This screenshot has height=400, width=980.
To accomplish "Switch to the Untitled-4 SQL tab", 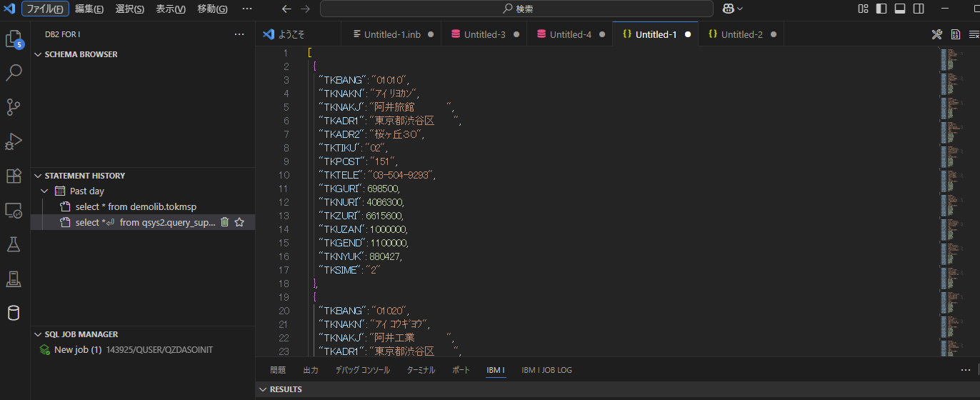I will [570, 34].
